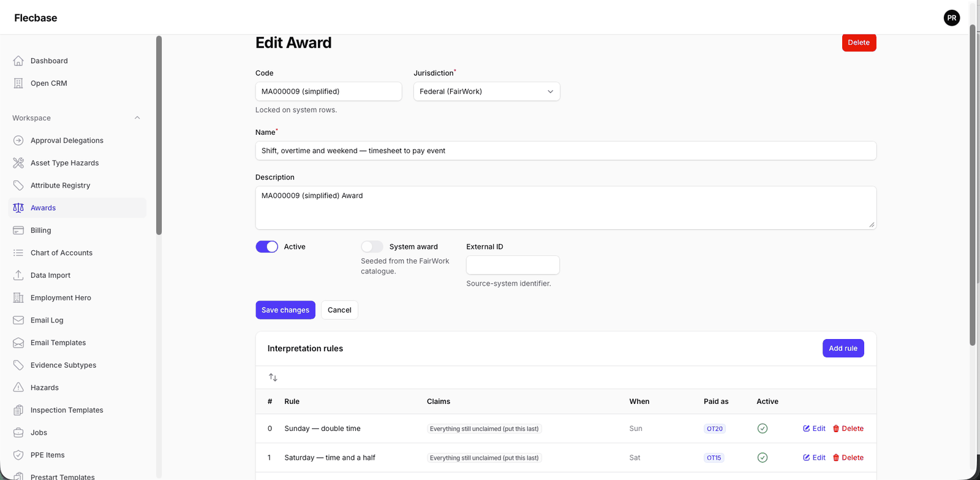Click the Email Templates open-envelope icon
Viewport: 980px width, 480px height.
pyautogui.click(x=18, y=343)
